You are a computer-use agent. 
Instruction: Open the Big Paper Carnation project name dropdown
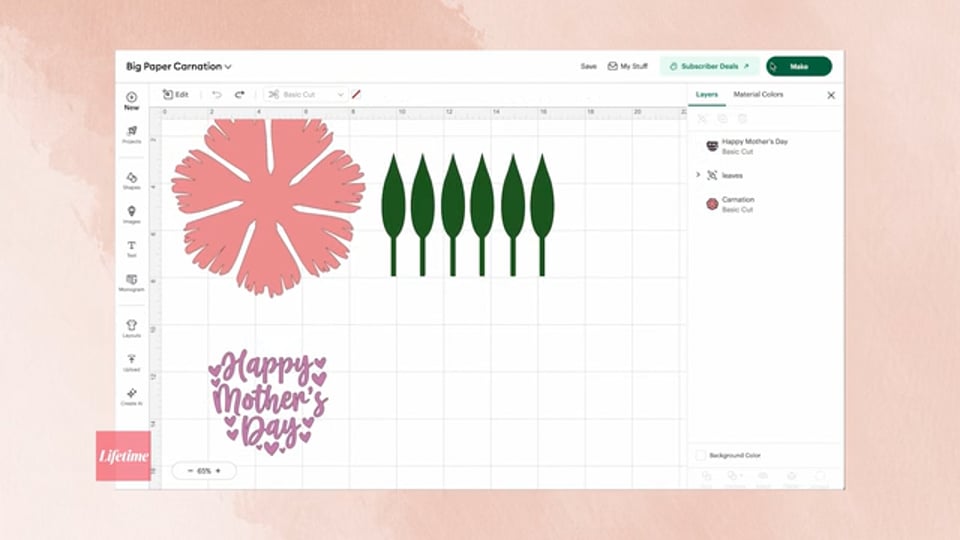[x=179, y=66]
